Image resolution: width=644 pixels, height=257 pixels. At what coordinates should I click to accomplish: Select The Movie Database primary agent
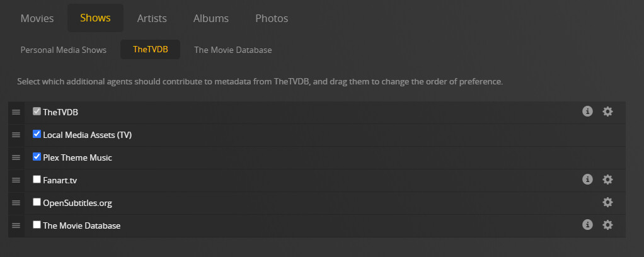pos(233,50)
